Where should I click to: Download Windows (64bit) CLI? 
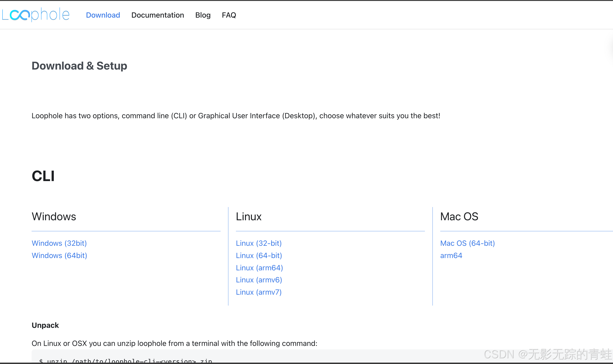click(x=59, y=255)
